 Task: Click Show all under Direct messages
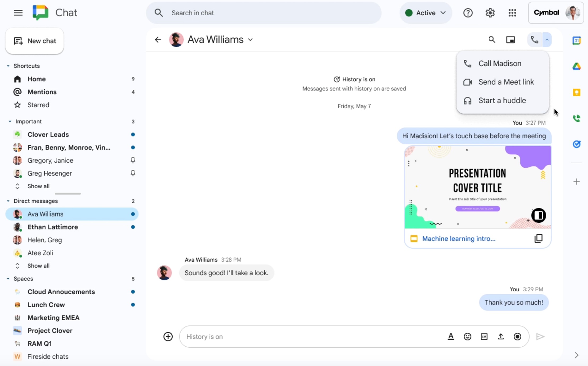click(38, 265)
